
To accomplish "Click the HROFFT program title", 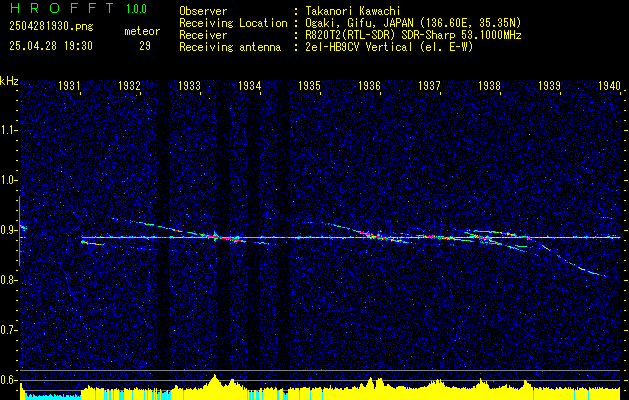I will [x=62, y=8].
